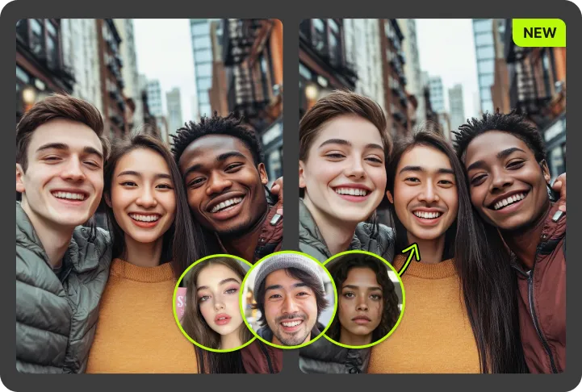
Task: Click the glowing street lamp in left photo
Action: click(29, 94)
